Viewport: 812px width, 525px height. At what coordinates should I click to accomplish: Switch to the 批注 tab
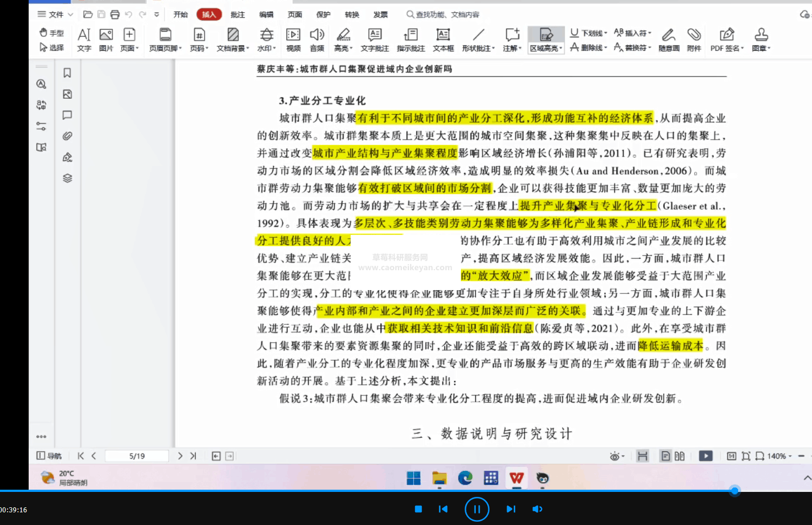click(x=238, y=14)
